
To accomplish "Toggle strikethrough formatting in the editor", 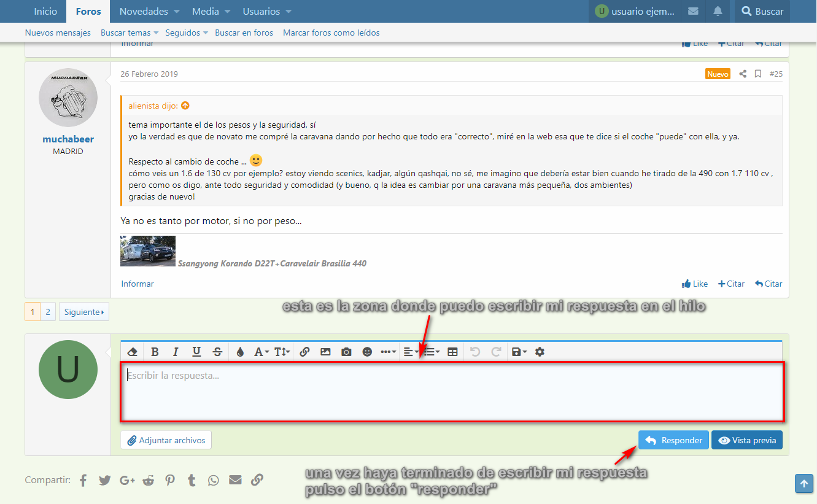I will (x=217, y=352).
